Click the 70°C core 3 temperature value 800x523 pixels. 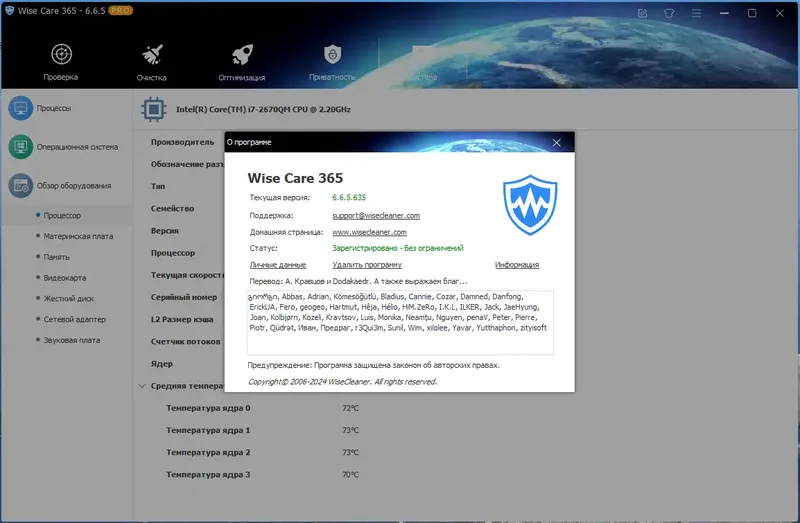click(x=351, y=475)
